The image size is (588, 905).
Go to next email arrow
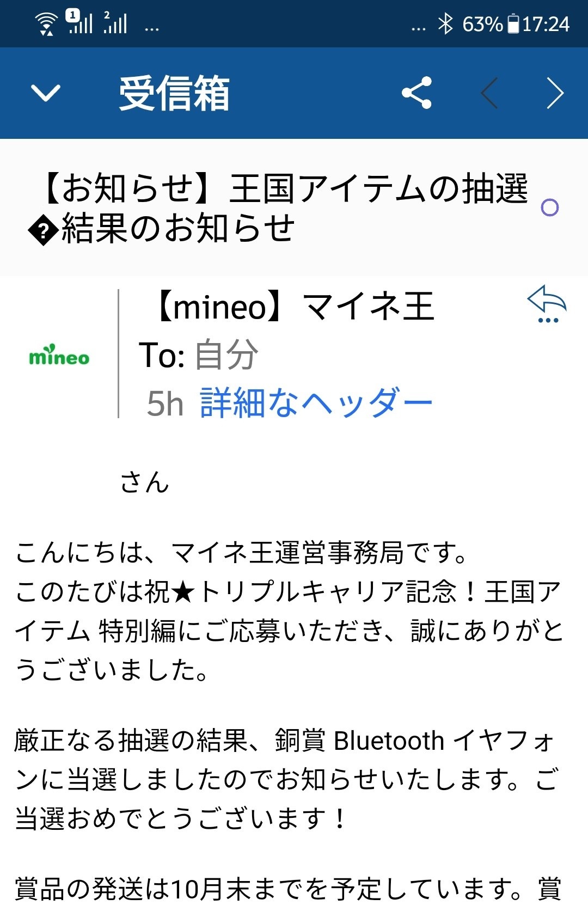pos(555,93)
